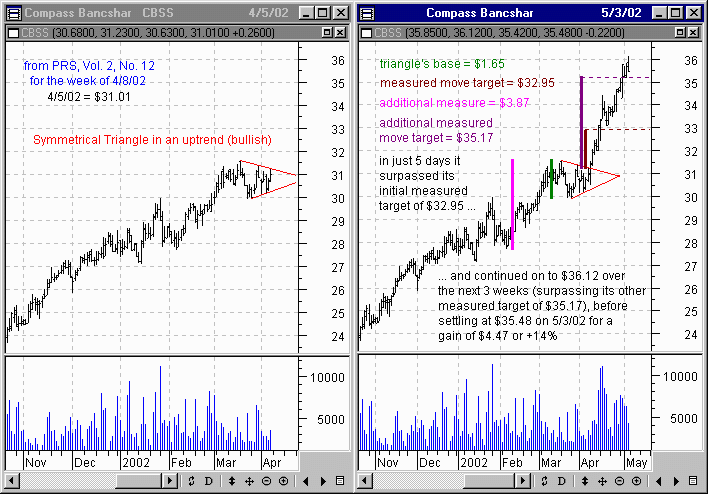Click the horizontal scrollbar thumb in the 4/5/02 window

pos(139,481)
